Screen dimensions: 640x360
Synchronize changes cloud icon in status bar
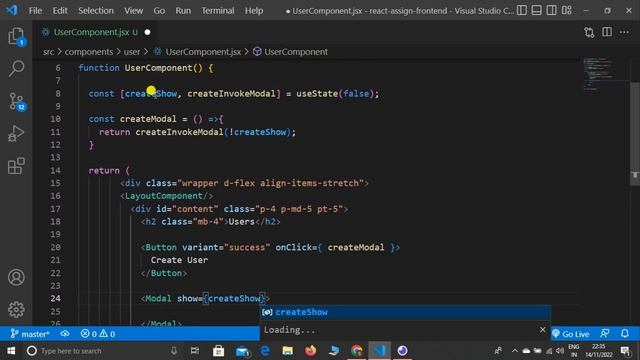click(65, 334)
